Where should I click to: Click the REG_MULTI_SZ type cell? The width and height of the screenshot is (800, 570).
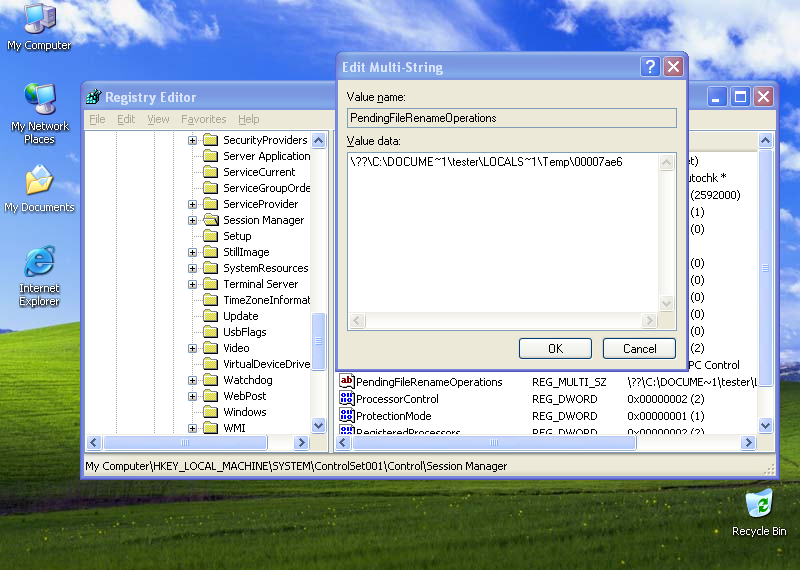[x=569, y=382]
